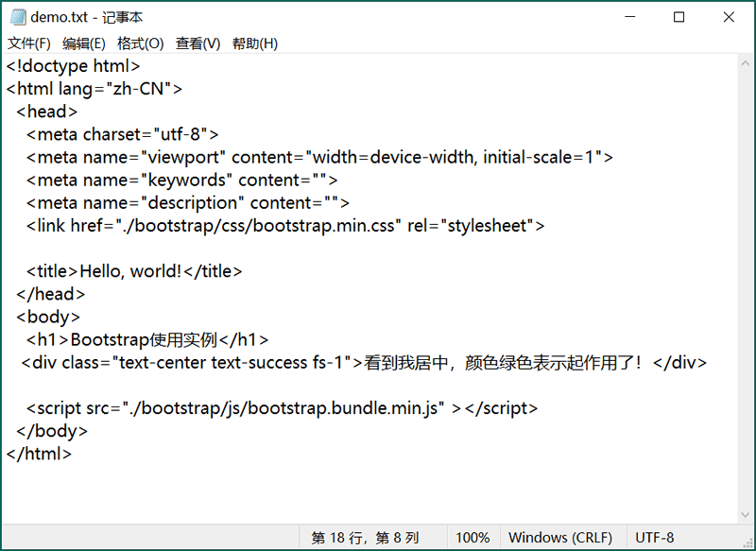Click the UTF-8 encoding status entry
Screen dimensions: 756x551
[x=654, y=538]
